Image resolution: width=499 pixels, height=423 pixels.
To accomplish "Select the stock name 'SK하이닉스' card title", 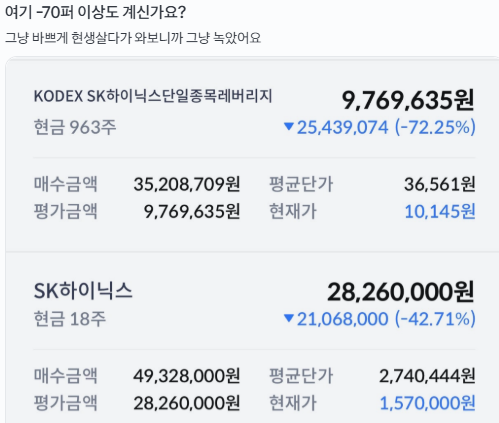I will (x=83, y=291).
